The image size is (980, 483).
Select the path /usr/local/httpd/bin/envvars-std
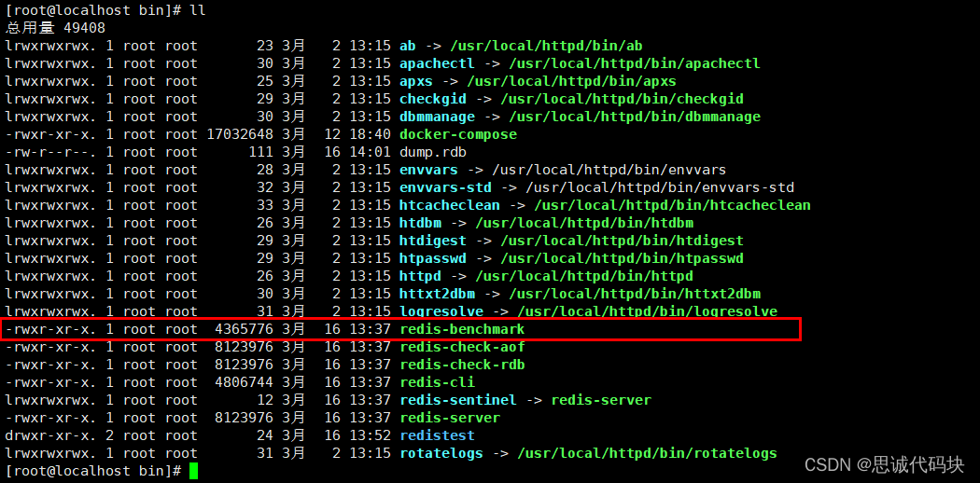[659, 187]
